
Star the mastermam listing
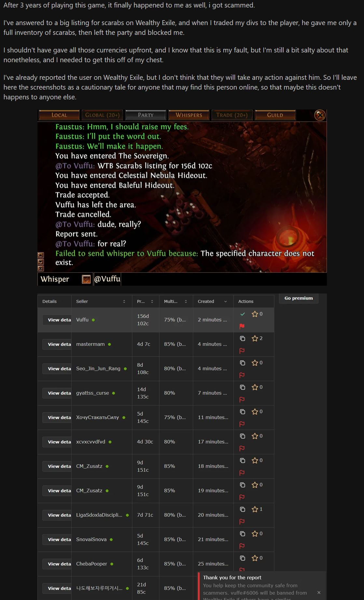point(255,338)
